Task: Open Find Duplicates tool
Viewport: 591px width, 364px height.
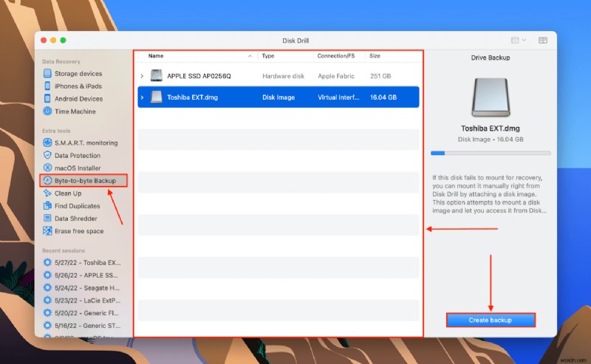Action: coord(78,206)
